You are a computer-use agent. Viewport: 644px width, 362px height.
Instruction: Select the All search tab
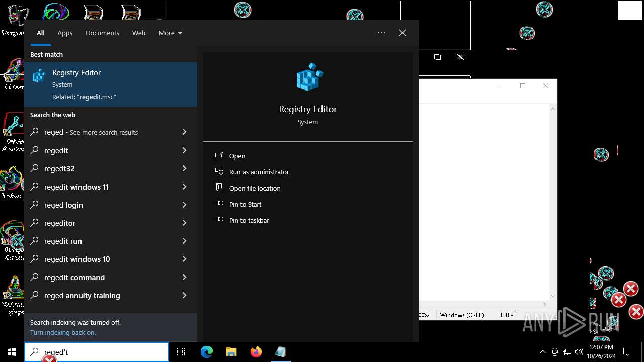[41, 33]
